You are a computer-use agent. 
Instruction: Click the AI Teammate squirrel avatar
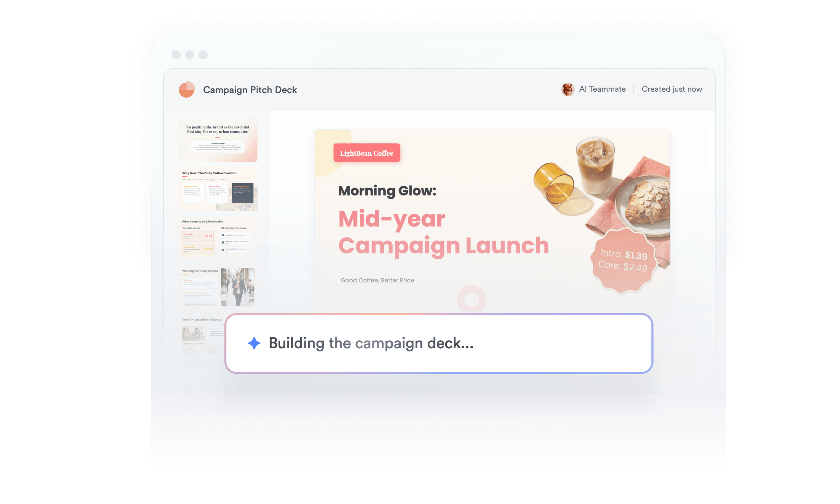[x=567, y=89]
